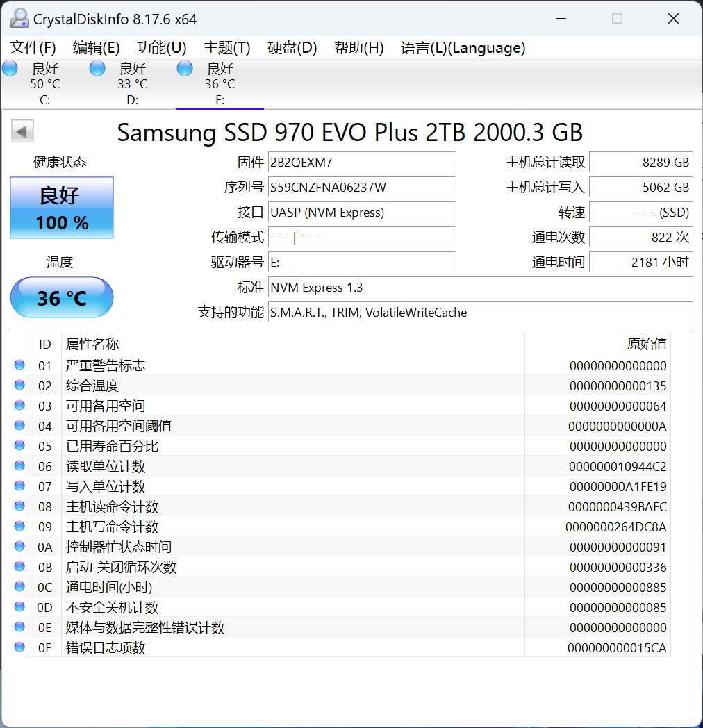Image resolution: width=703 pixels, height=728 pixels.
Task: Open the 硬盘(D) menu
Action: (292, 48)
